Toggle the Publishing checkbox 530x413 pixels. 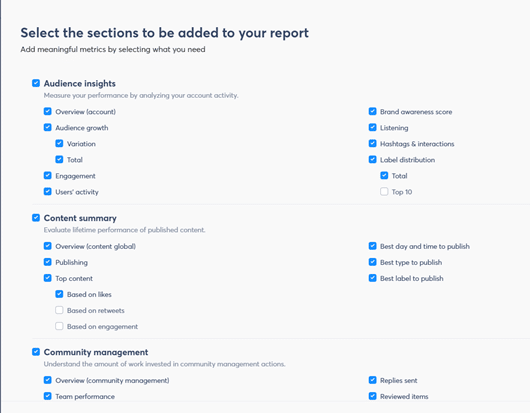tap(48, 262)
